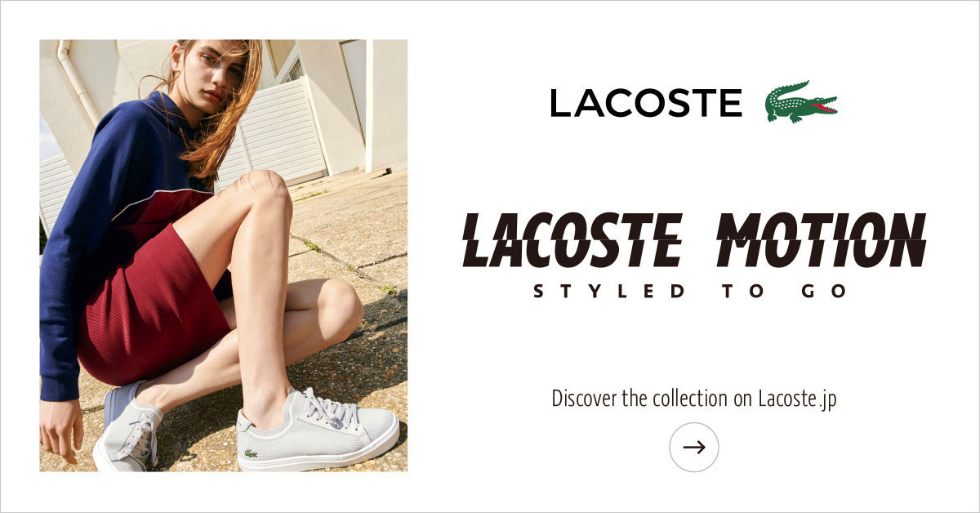Click the word MOTION in the headline

click(x=821, y=239)
